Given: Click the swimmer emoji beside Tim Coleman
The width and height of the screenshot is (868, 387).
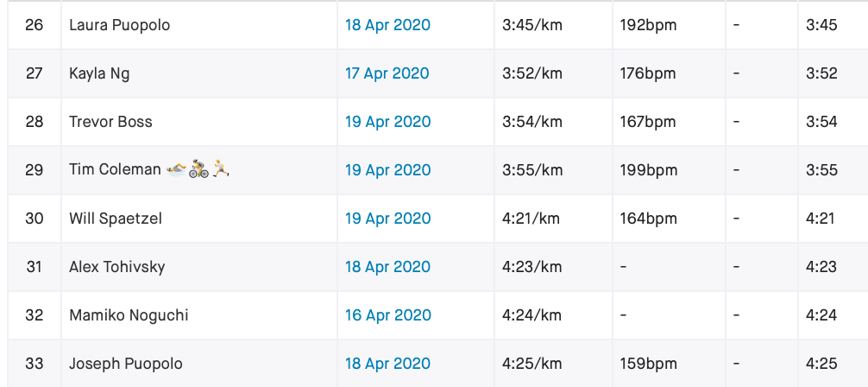Looking at the screenshot, I should coord(177,169).
